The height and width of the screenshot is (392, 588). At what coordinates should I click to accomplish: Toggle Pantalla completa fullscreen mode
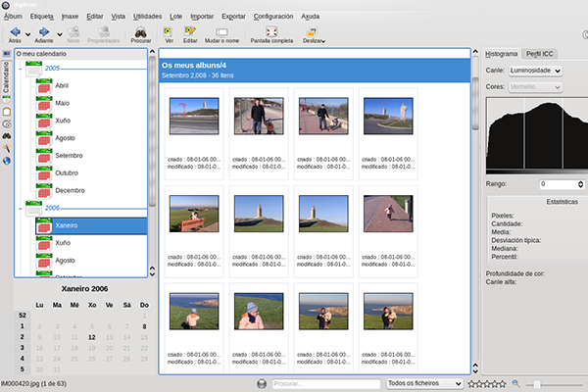[273, 32]
